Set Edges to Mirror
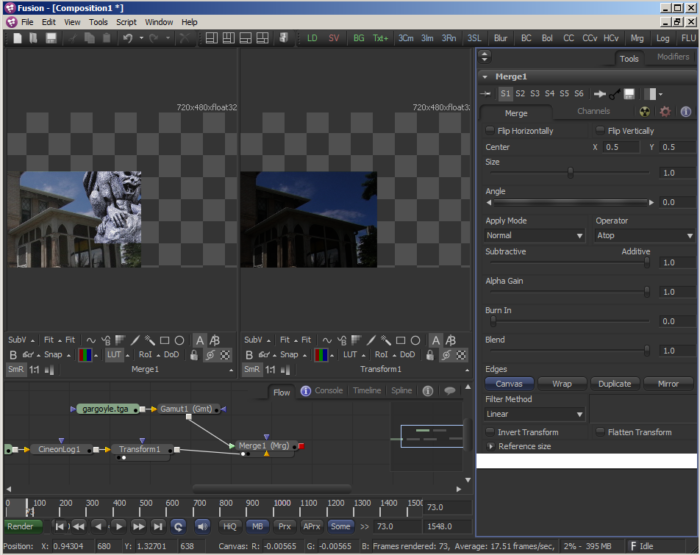This screenshot has height=555, width=700. (668, 384)
